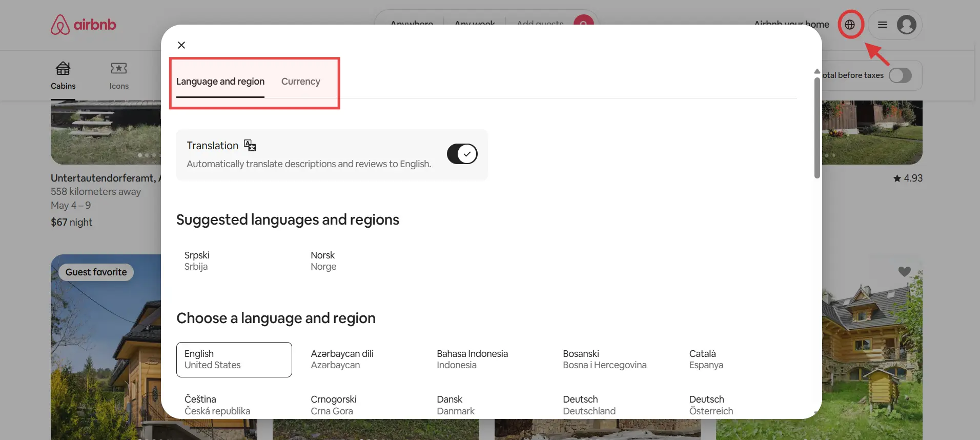The height and width of the screenshot is (440, 980).
Task: Choose Srpski Srbija suggested language
Action: pos(234,261)
